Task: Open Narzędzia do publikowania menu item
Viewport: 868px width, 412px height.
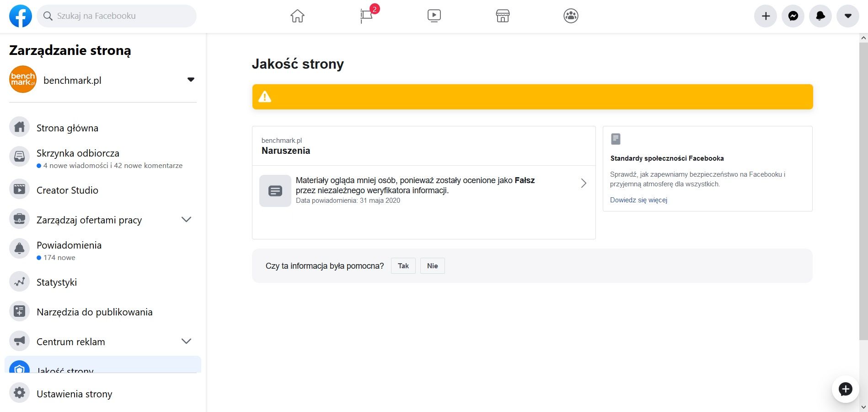Action: click(x=103, y=312)
